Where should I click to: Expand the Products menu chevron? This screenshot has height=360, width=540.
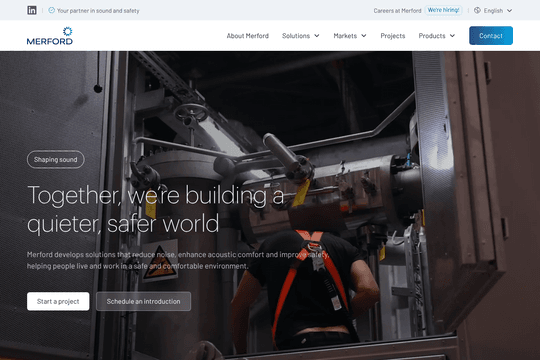pyautogui.click(x=452, y=36)
